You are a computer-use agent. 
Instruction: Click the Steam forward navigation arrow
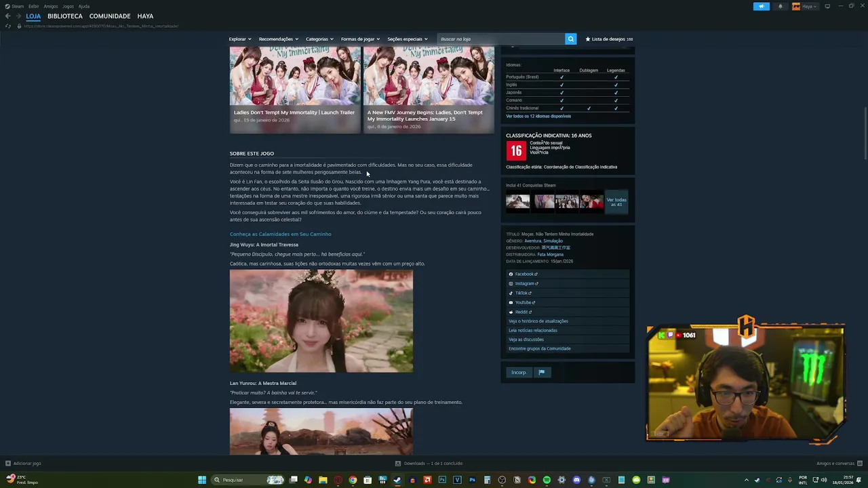pyautogui.click(x=17, y=16)
